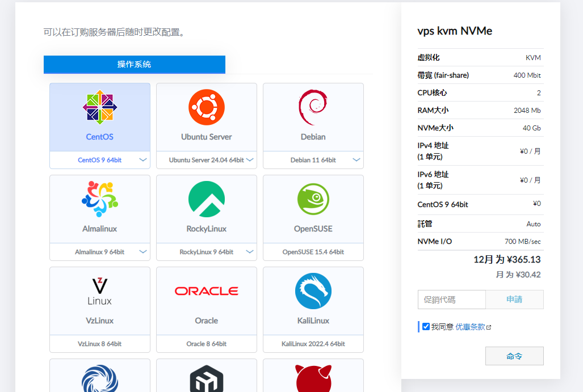This screenshot has height=392, width=583.
Task: Select VzLinux 8 64bit version
Action: click(x=100, y=344)
